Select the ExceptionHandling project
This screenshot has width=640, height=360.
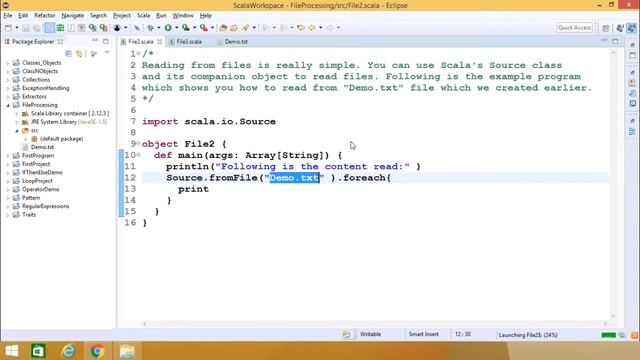[45, 88]
